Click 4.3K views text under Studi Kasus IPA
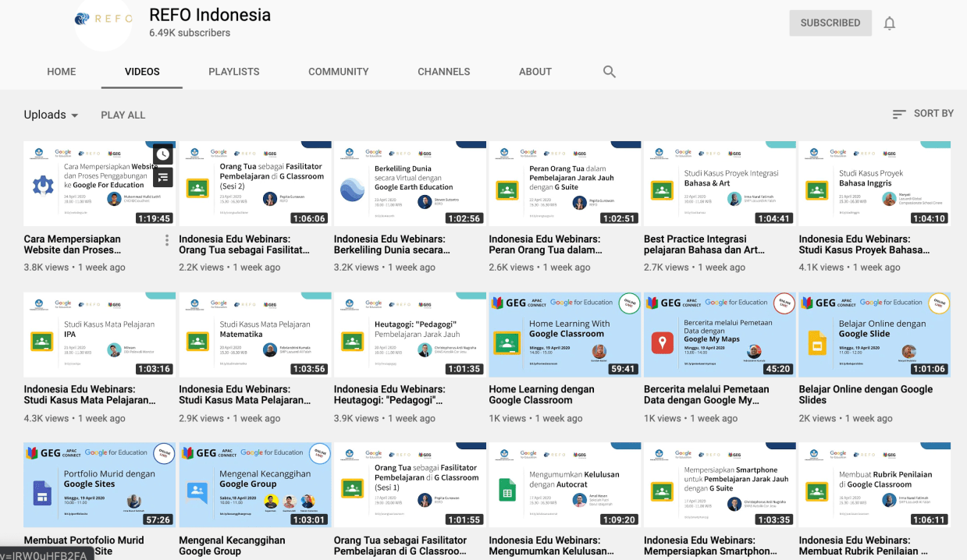The width and height of the screenshot is (967, 560). (47, 419)
